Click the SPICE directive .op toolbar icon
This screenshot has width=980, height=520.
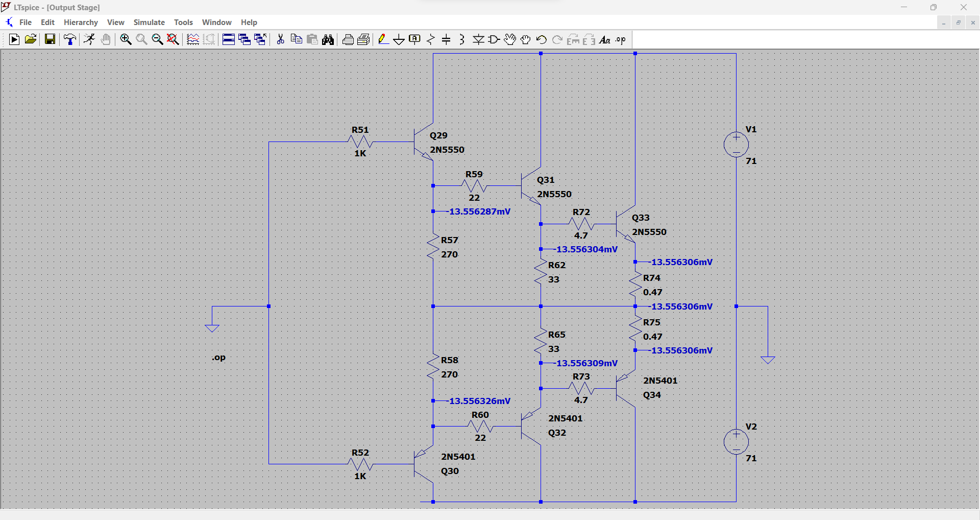[x=621, y=40]
